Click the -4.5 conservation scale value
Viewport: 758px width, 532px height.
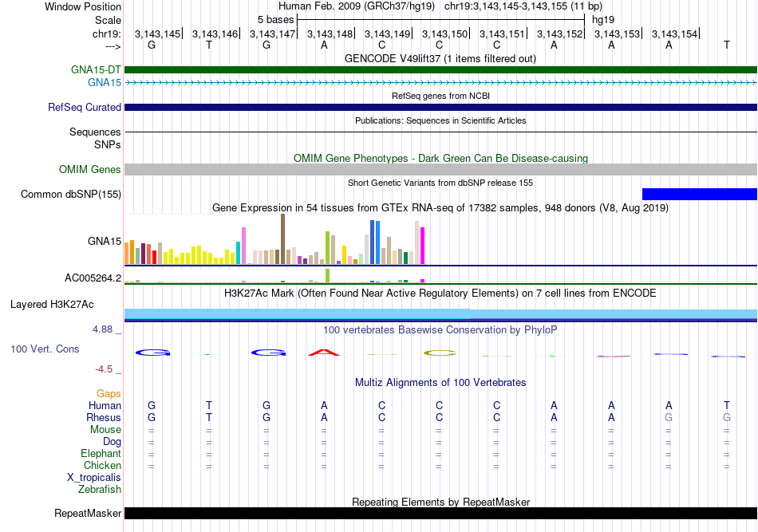point(104,369)
